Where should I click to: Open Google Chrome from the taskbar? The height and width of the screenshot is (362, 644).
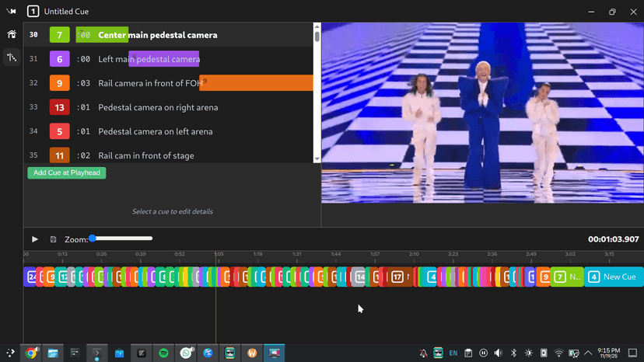pyautogui.click(x=31, y=353)
